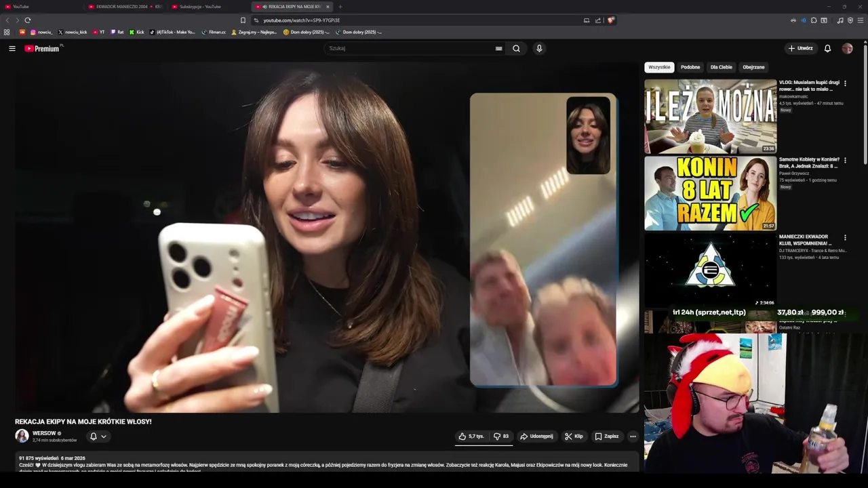Open the YouTube hamburger guide menu
The width and height of the screenshot is (868, 488).
click(x=12, y=48)
